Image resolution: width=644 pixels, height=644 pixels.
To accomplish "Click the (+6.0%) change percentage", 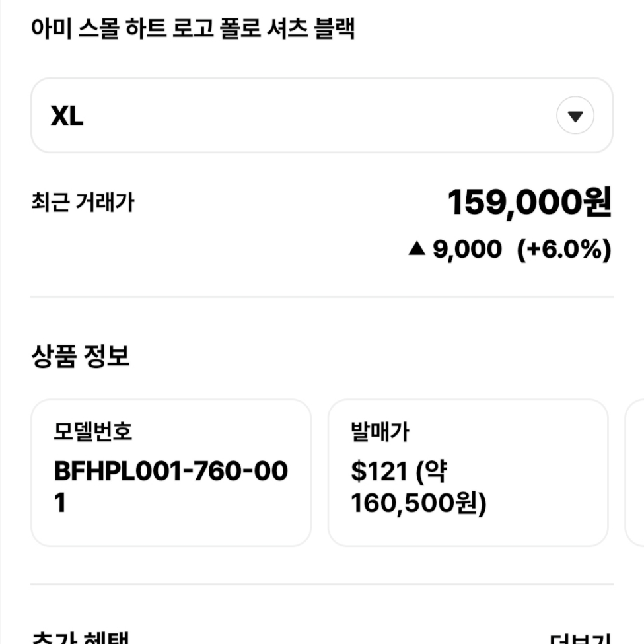I will point(564,249).
